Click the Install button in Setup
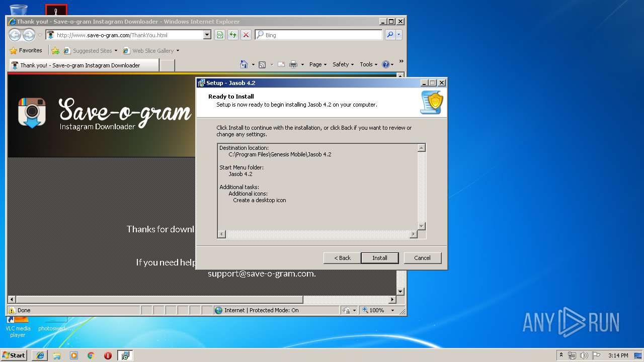644x362 pixels. tap(380, 258)
